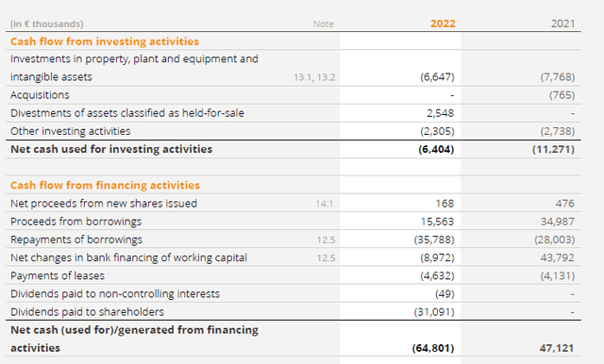604x364 pixels.
Task: Click the divestments value 2,548
Action: 441,113
